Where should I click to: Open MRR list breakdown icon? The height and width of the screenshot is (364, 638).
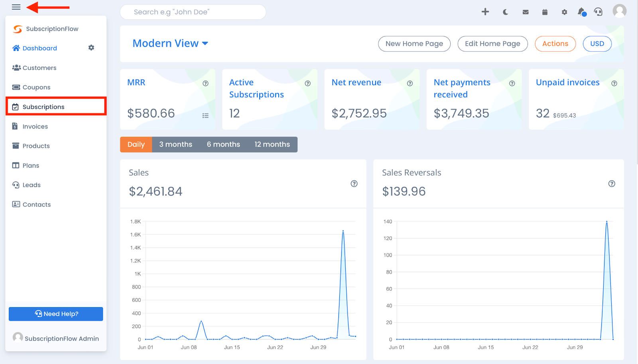tap(205, 115)
